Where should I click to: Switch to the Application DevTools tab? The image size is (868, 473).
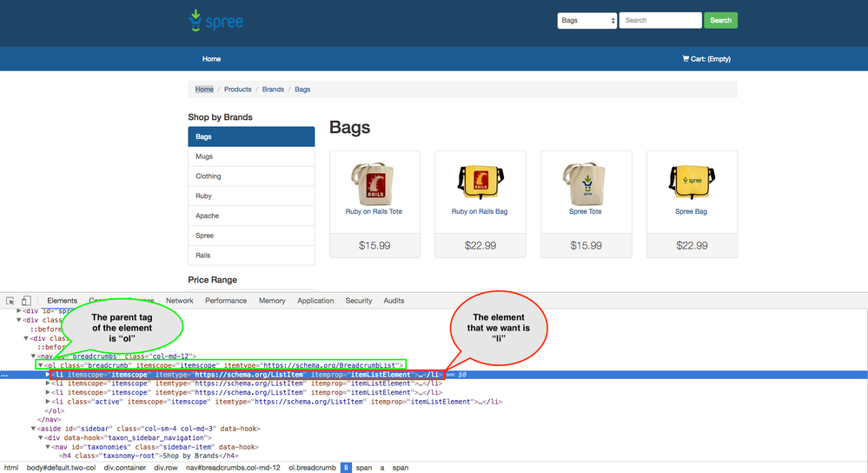[315, 301]
